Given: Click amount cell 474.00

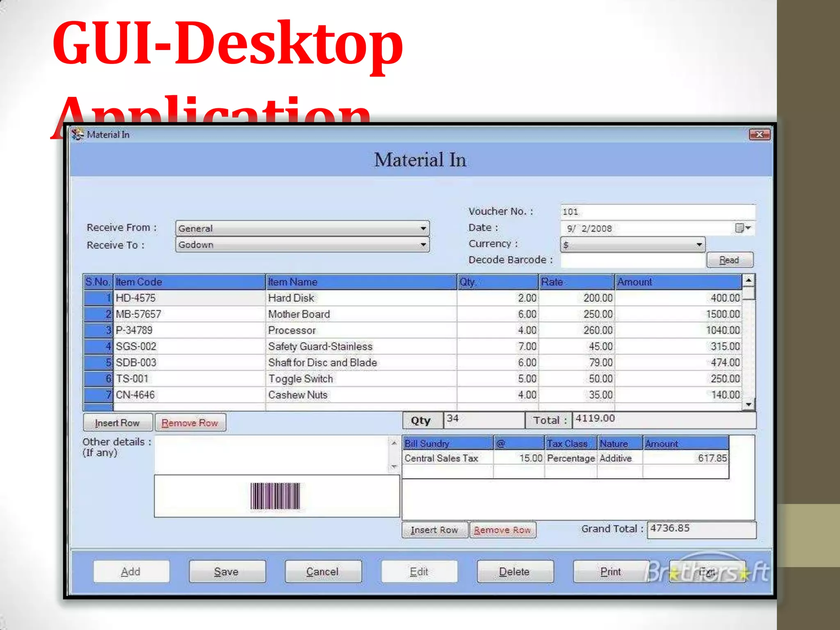Looking at the screenshot, I should pyautogui.click(x=678, y=363).
